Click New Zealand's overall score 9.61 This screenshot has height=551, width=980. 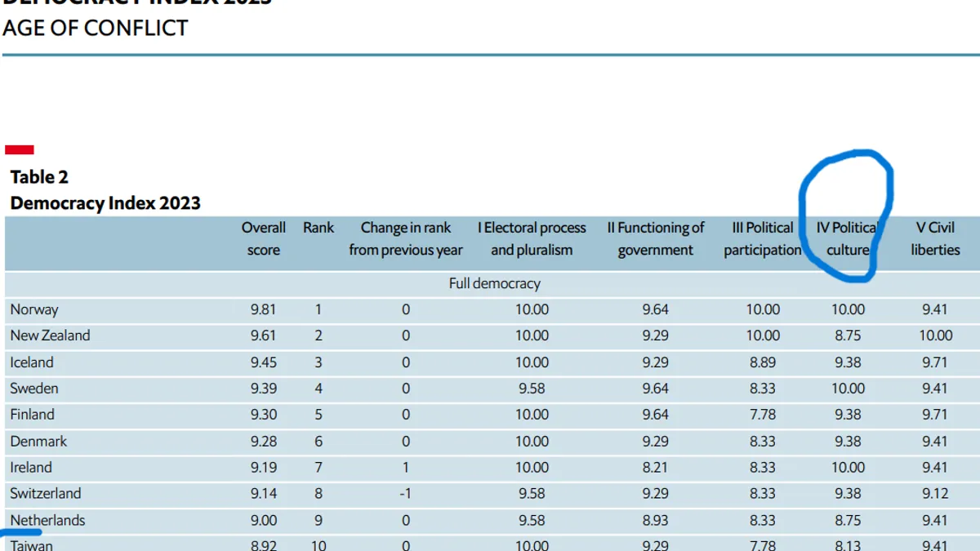pyautogui.click(x=263, y=335)
